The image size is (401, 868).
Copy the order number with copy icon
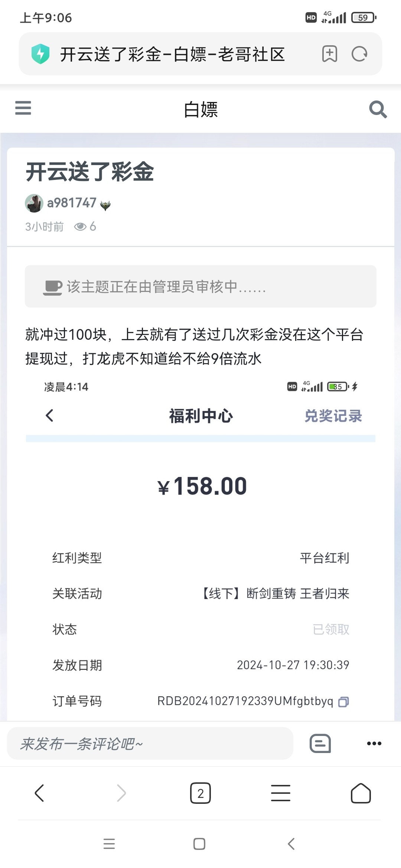click(343, 702)
